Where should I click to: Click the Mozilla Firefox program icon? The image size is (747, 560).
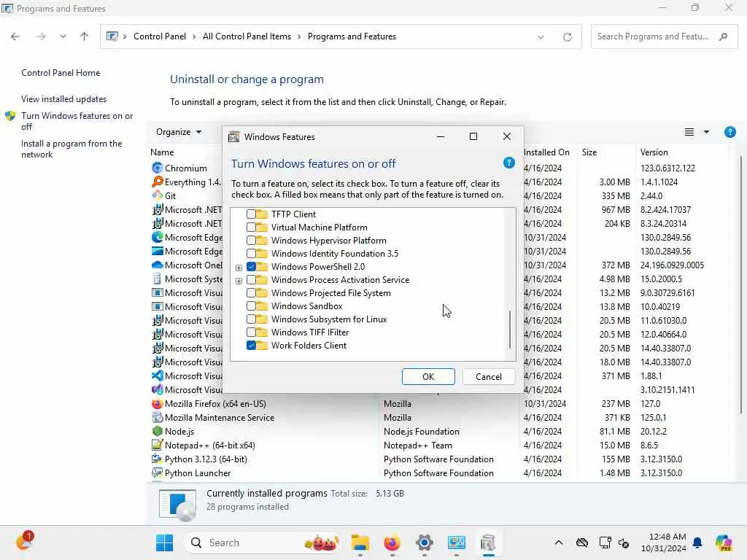pyautogui.click(x=158, y=403)
